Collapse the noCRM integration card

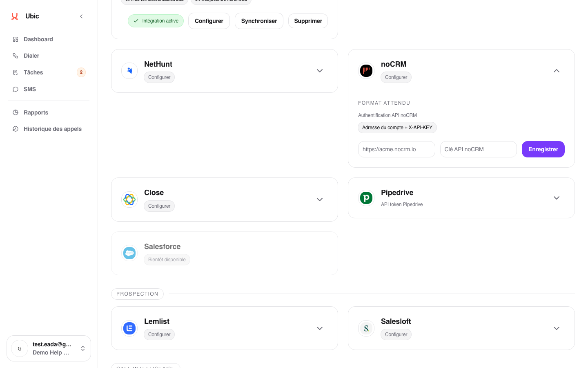pos(557,71)
